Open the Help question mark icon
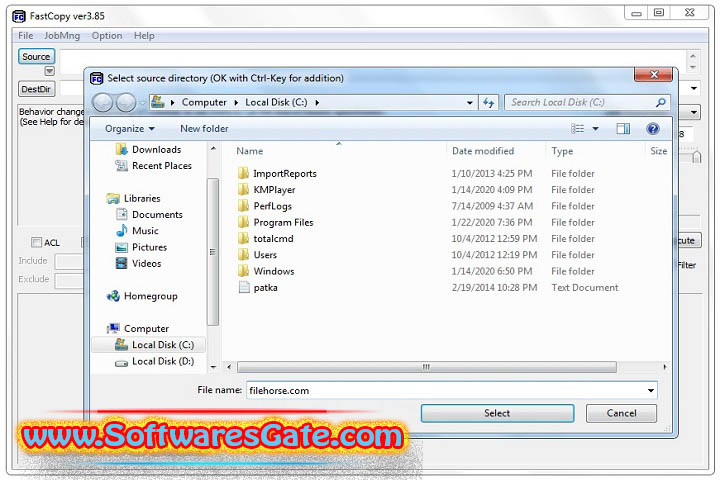Screen dimensions: 720x480 point(652,129)
